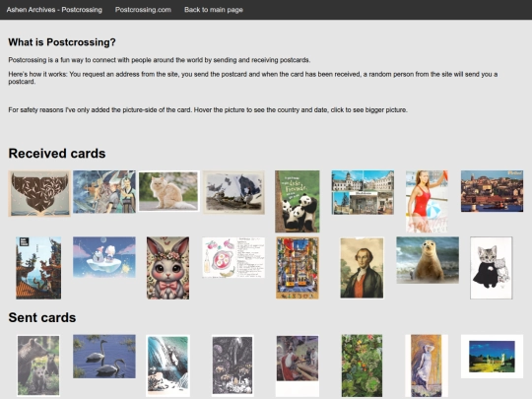Open the art nouveau woman sent card

coord(427,366)
